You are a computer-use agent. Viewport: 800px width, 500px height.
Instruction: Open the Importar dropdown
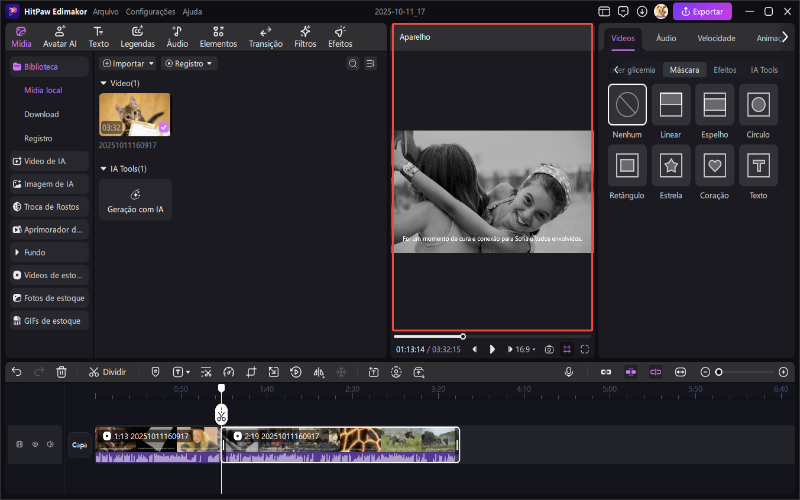pos(128,63)
